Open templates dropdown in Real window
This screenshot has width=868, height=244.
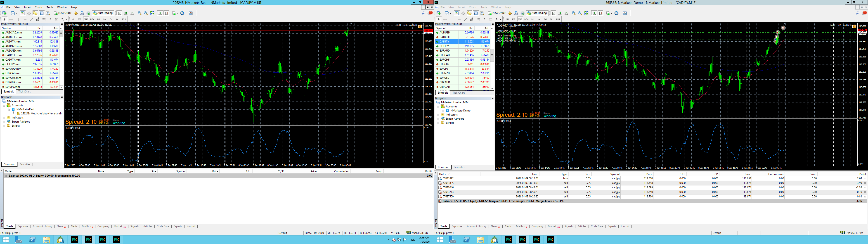pyautogui.click(x=192, y=13)
